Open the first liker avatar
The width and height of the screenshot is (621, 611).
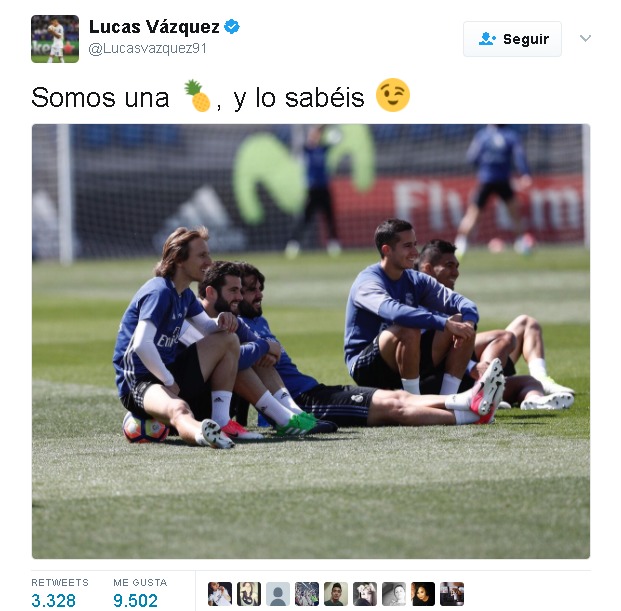tap(220, 594)
